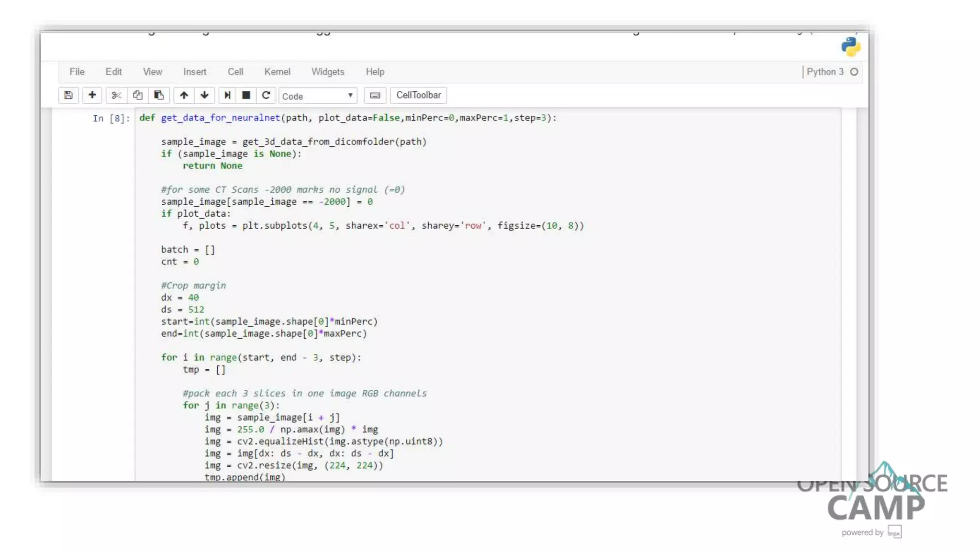
Task: Move cell down arrow icon
Action: (x=204, y=95)
